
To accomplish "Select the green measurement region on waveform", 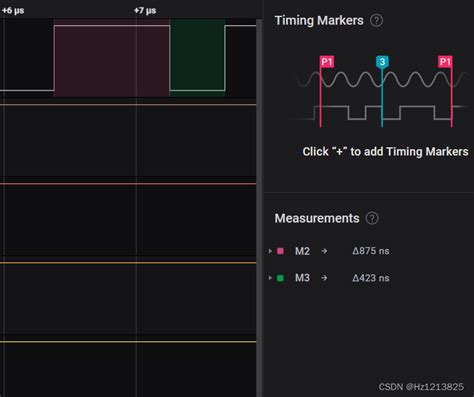I will [197, 58].
